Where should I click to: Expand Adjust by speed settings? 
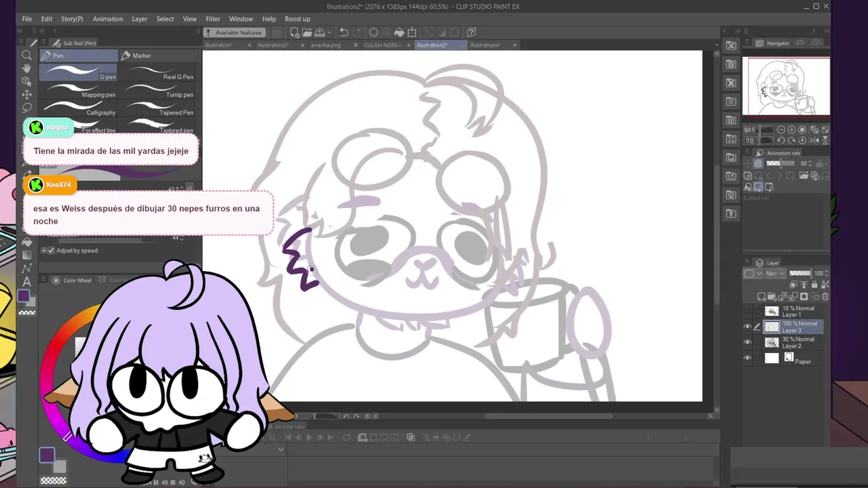(43, 251)
